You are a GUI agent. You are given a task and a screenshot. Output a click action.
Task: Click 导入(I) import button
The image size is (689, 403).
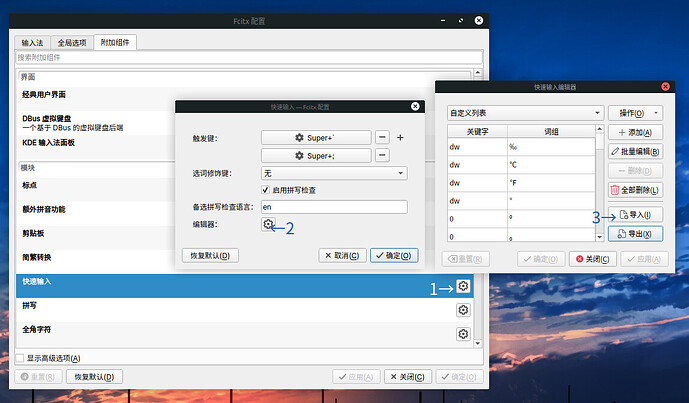pos(635,214)
